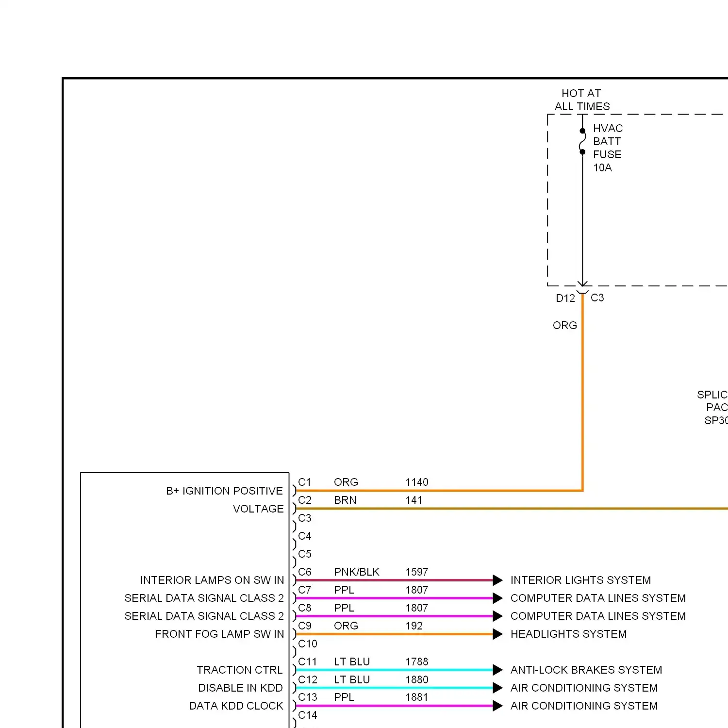The width and height of the screenshot is (728, 728).
Task: Click the cyan wire for circuit 1788
Action: tap(394, 670)
